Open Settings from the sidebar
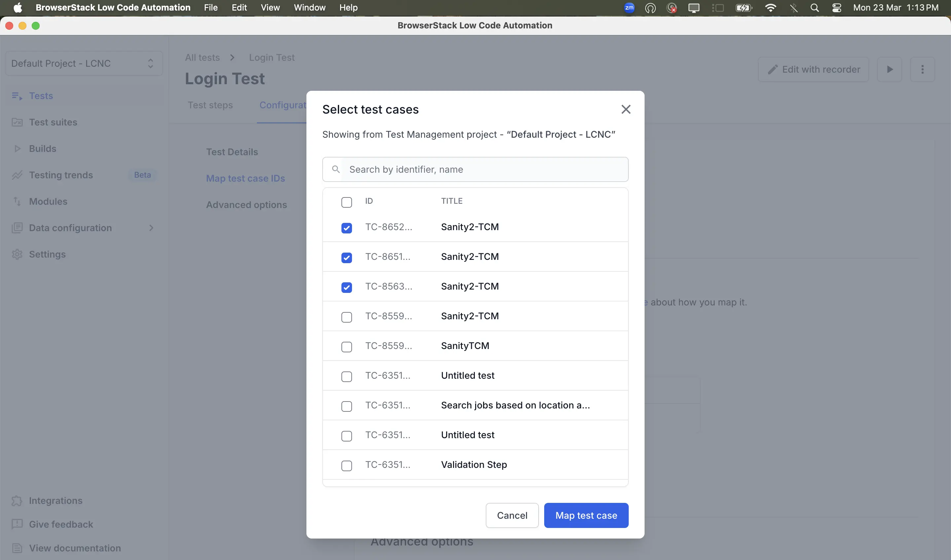The width and height of the screenshot is (951, 560). coord(48,254)
